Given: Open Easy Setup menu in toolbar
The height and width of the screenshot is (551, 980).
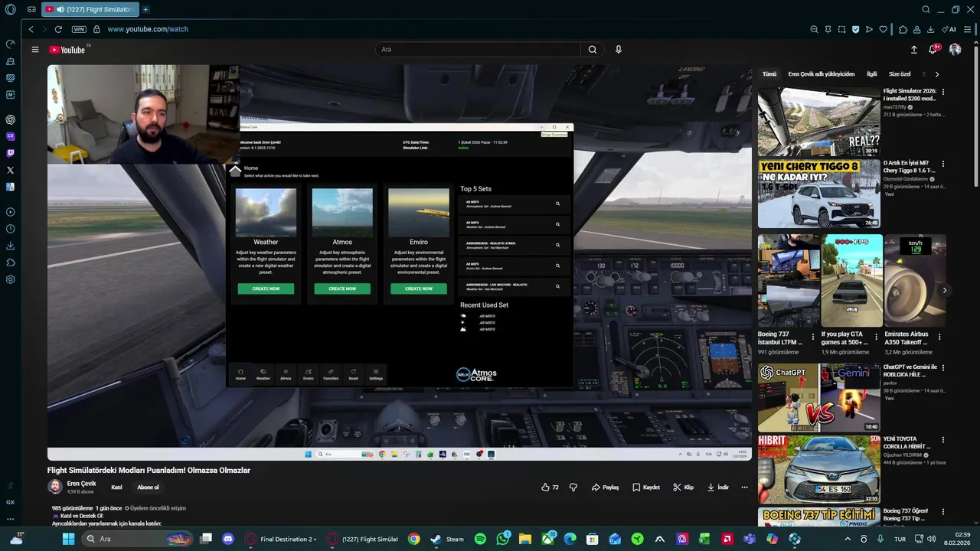Looking at the screenshot, I should pos(968,29).
